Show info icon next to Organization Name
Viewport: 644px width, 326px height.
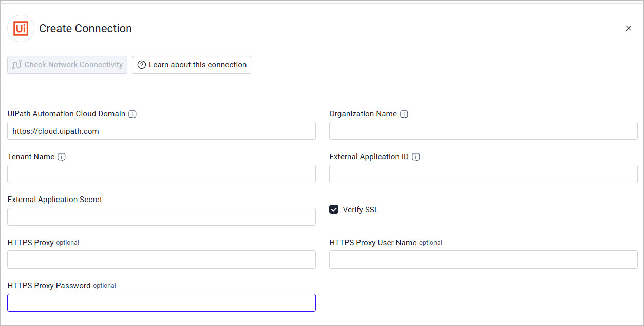pyautogui.click(x=404, y=114)
